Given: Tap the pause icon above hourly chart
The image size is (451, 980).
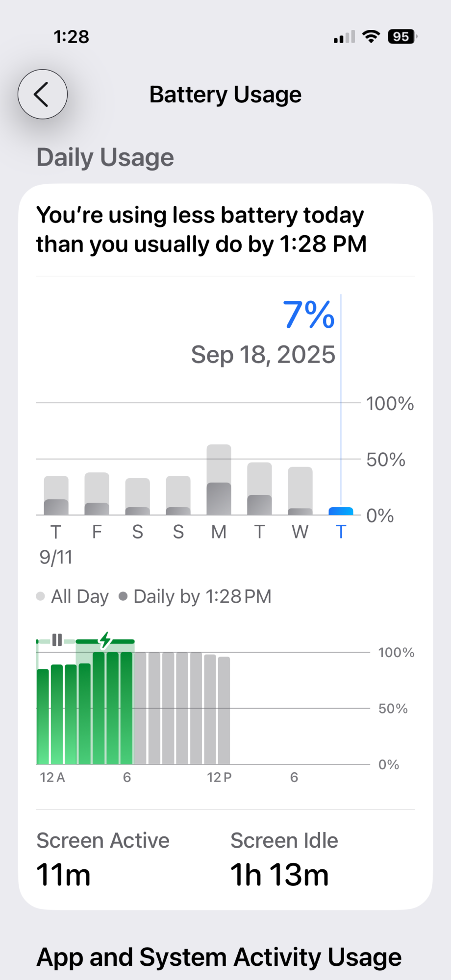Looking at the screenshot, I should point(57,640).
